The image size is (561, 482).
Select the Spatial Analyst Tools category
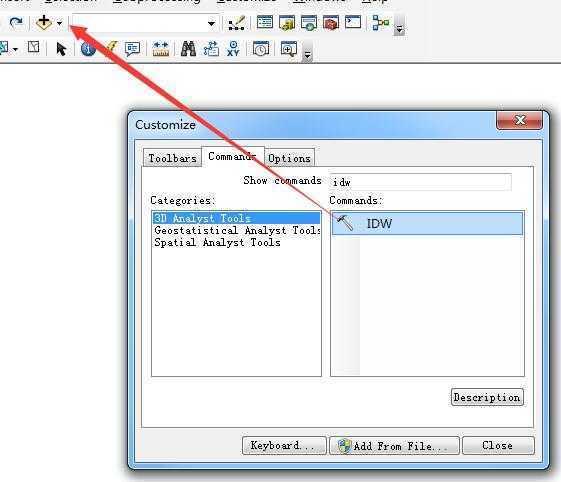coord(236,242)
